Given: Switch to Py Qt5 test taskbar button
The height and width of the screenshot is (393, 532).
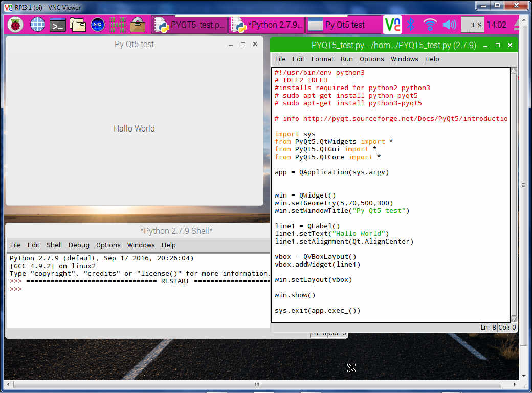Looking at the screenshot, I should coord(343,25).
